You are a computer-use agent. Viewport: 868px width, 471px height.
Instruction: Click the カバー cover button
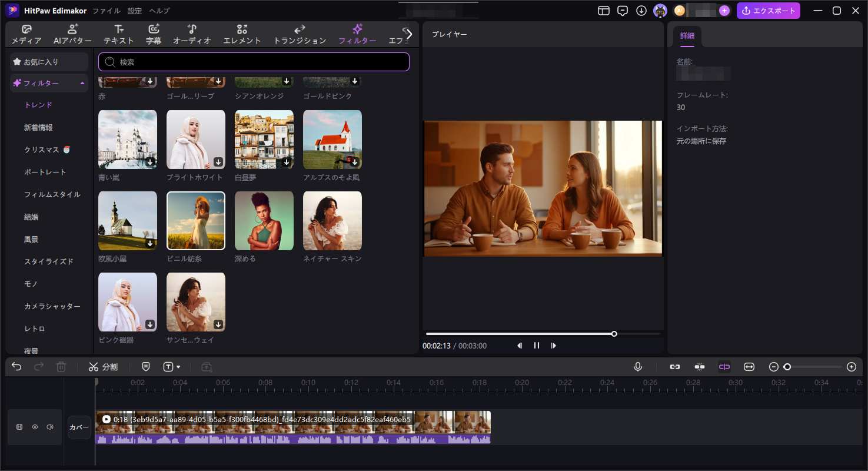pos(79,427)
